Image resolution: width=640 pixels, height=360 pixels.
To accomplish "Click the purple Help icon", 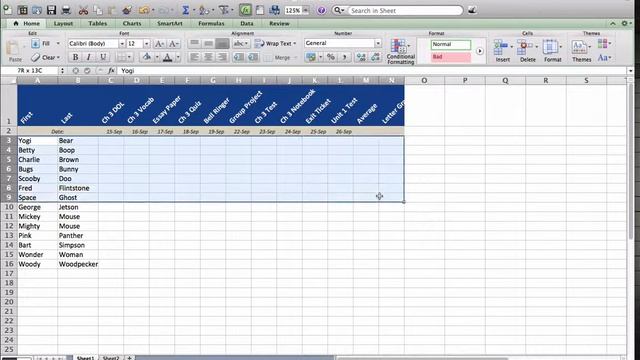I will tap(321, 10).
